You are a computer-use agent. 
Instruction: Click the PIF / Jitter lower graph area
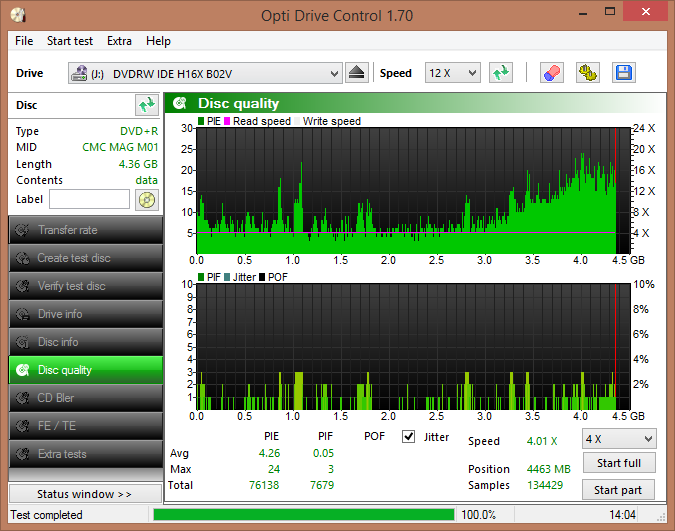pos(413,347)
